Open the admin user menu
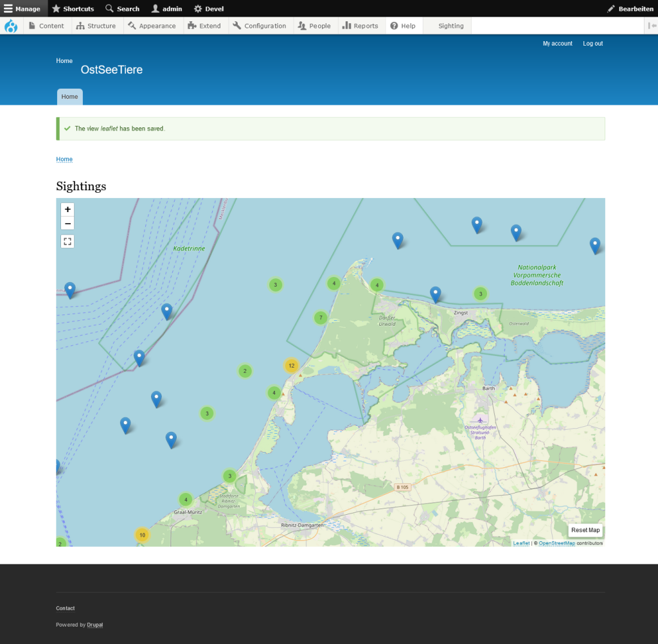658x644 pixels. (166, 8)
